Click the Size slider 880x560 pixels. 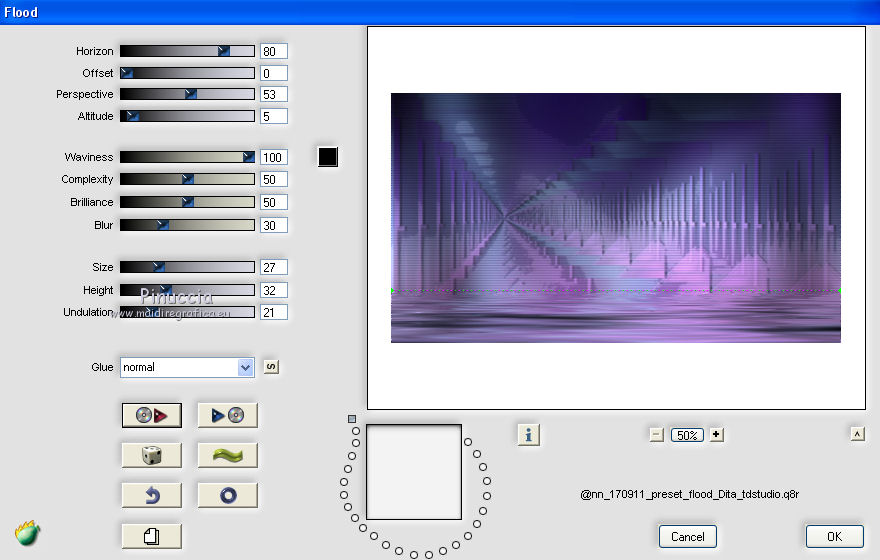[x=187, y=267]
